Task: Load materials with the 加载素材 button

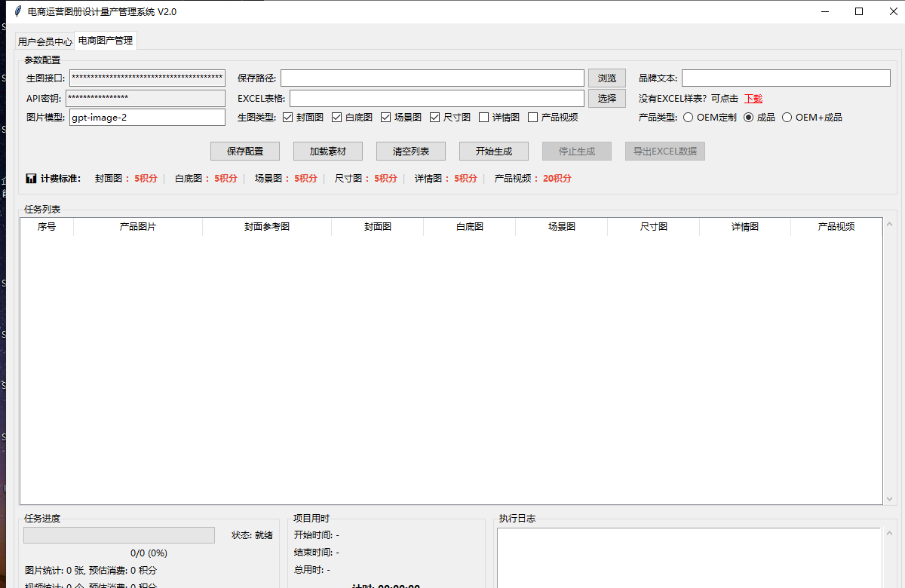Action: coord(328,152)
